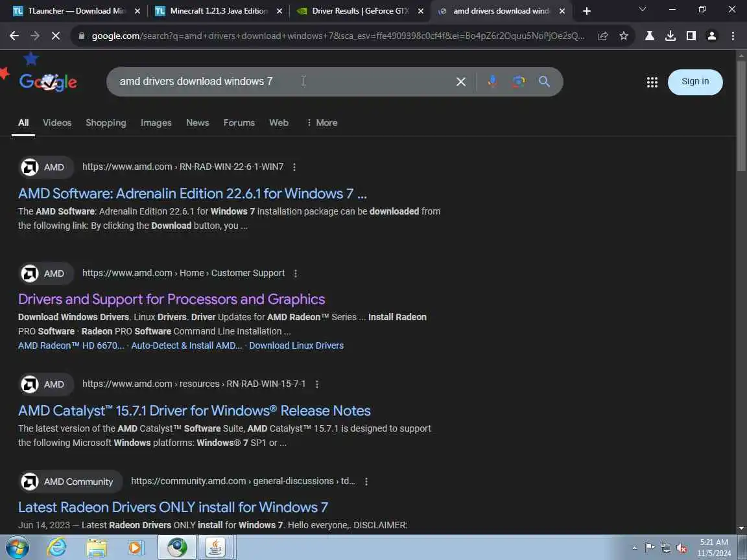Open options for Customer Support result

point(296,274)
